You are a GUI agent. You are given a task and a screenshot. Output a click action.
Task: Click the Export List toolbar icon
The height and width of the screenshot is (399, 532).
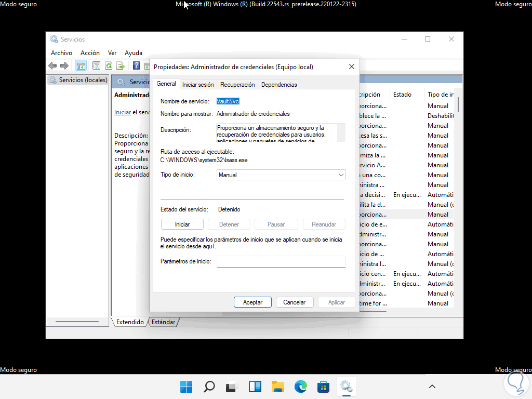[121, 65]
